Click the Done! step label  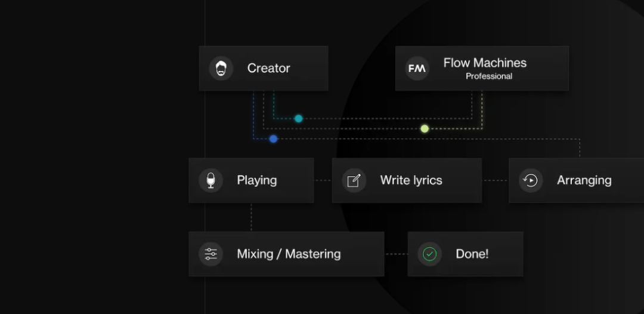tap(472, 254)
